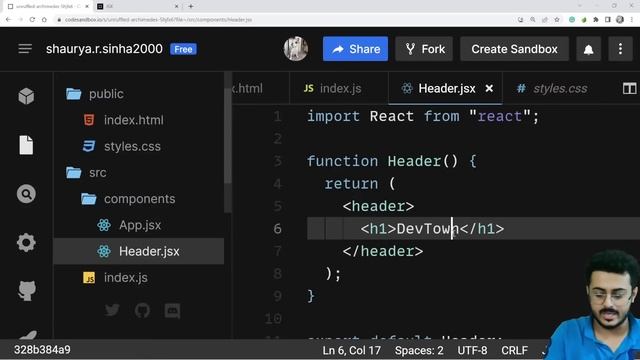Click the closing </header> tag line
This screenshot has width=640, height=360.
click(383, 251)
